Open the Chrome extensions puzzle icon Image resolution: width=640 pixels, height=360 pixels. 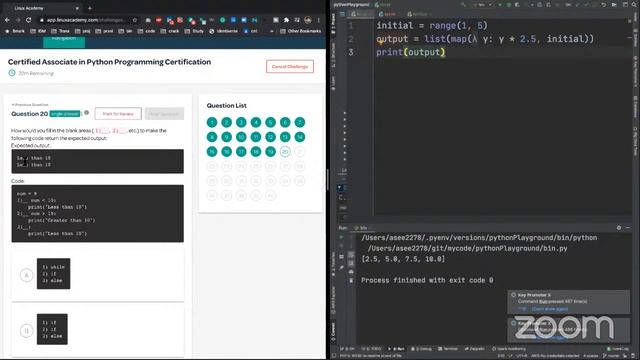[x=286, y=20]
